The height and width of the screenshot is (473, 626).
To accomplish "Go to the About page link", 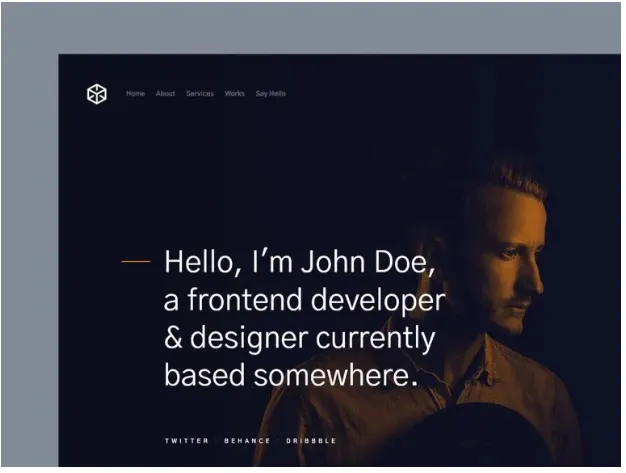I will pos(165,93).
